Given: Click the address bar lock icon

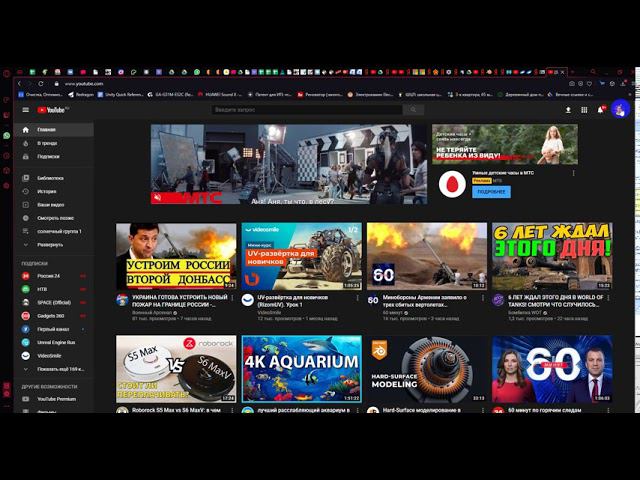Looking at the screenshot, I should click(57, 84).
